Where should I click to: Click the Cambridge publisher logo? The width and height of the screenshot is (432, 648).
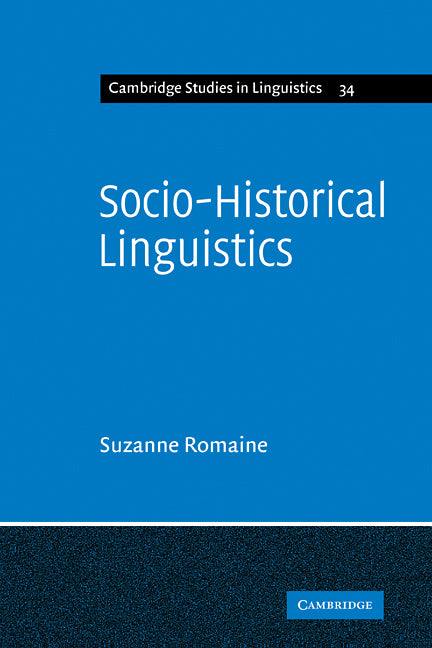pos(335,605)
